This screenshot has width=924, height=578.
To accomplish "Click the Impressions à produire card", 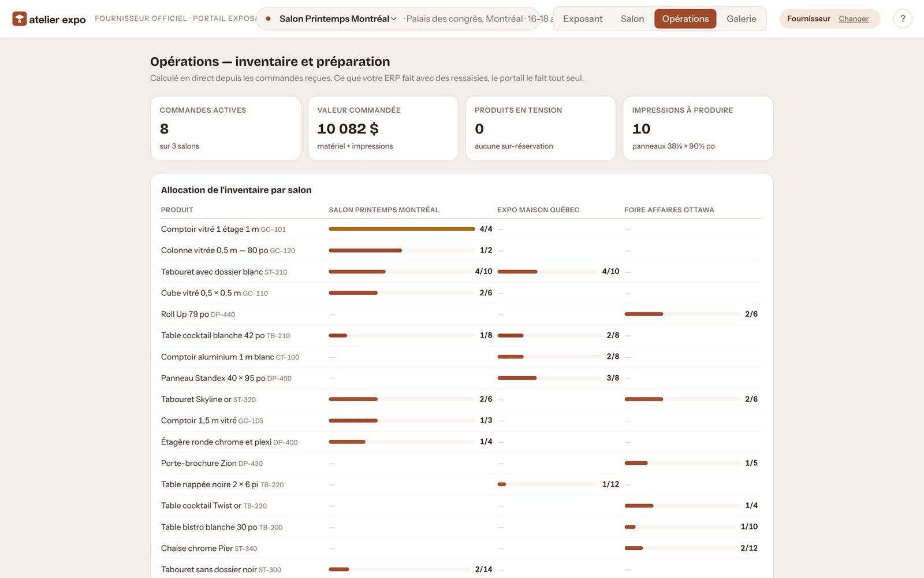I will (698, 128).
